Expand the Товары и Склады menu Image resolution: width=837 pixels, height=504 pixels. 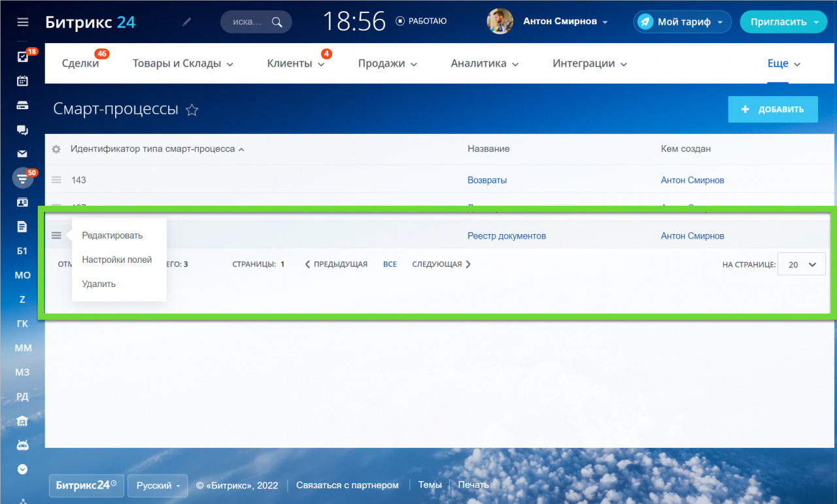(x=182, y=63)
